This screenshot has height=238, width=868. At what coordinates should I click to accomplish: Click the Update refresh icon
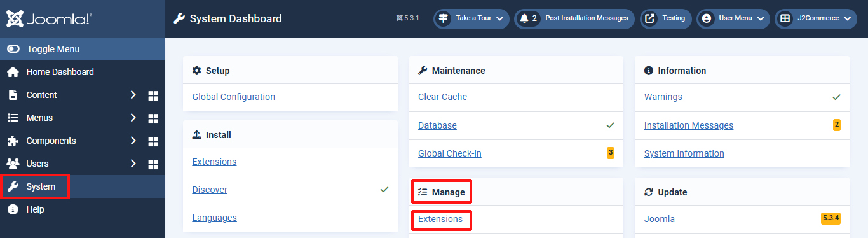click(649, 192)
